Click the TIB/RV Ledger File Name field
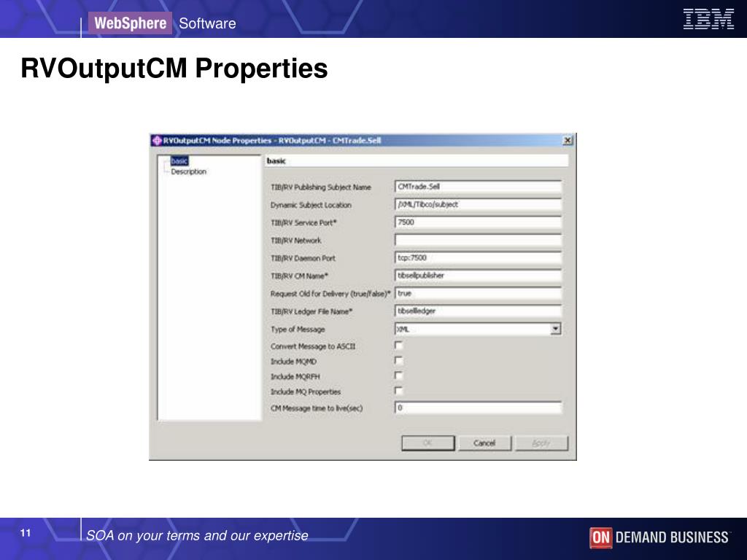Screen dimensions: 747x560 (479, 311)
